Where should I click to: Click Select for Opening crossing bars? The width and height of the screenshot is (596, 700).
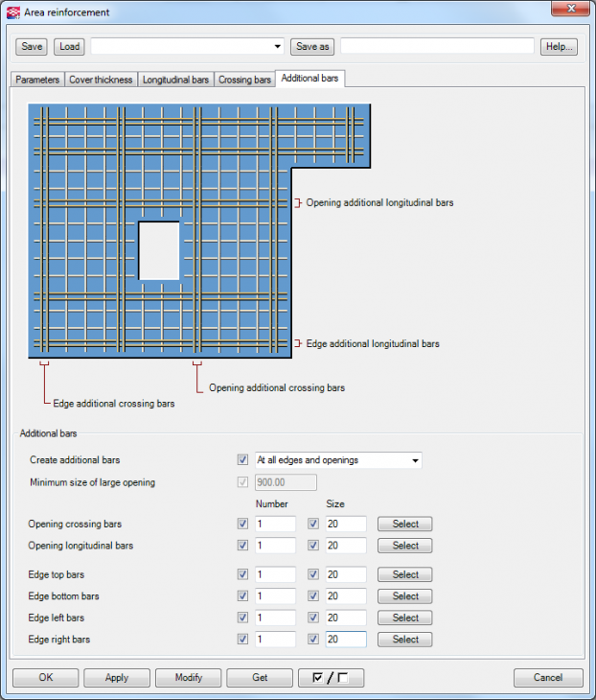[404, 525]
